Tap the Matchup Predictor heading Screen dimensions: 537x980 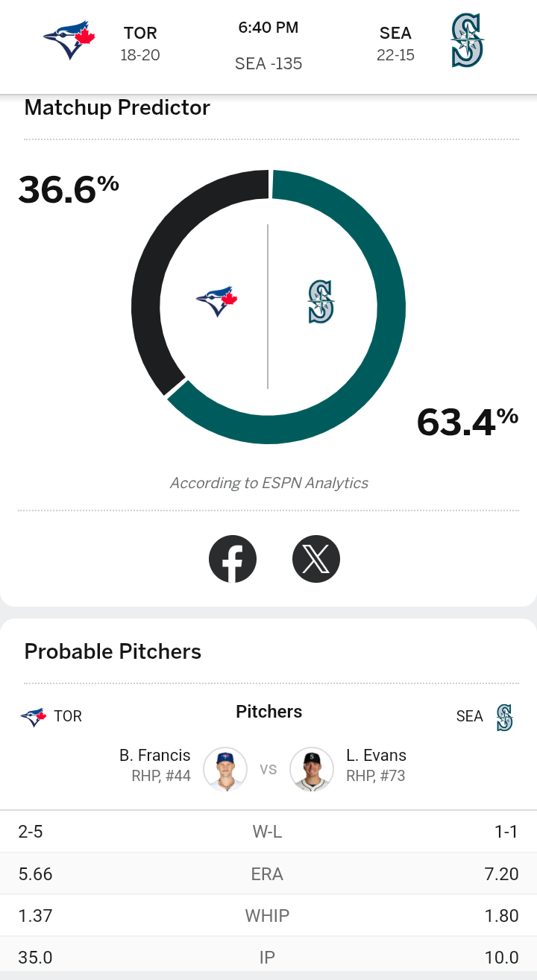pos(117,108)
